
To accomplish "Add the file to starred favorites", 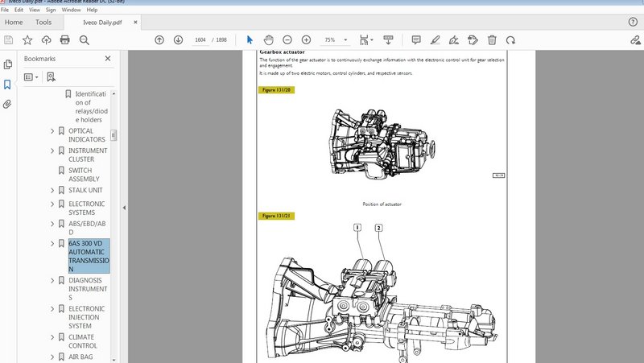I will coord(27,39).
